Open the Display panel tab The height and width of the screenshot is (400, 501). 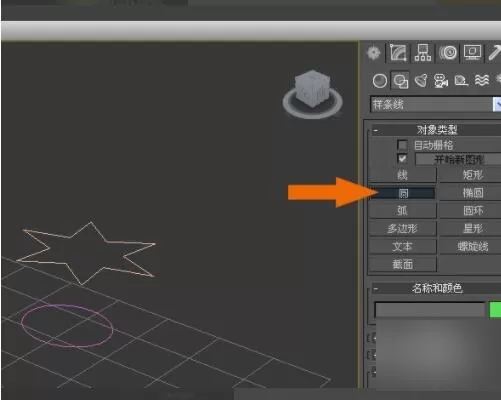tap(472, 53)
